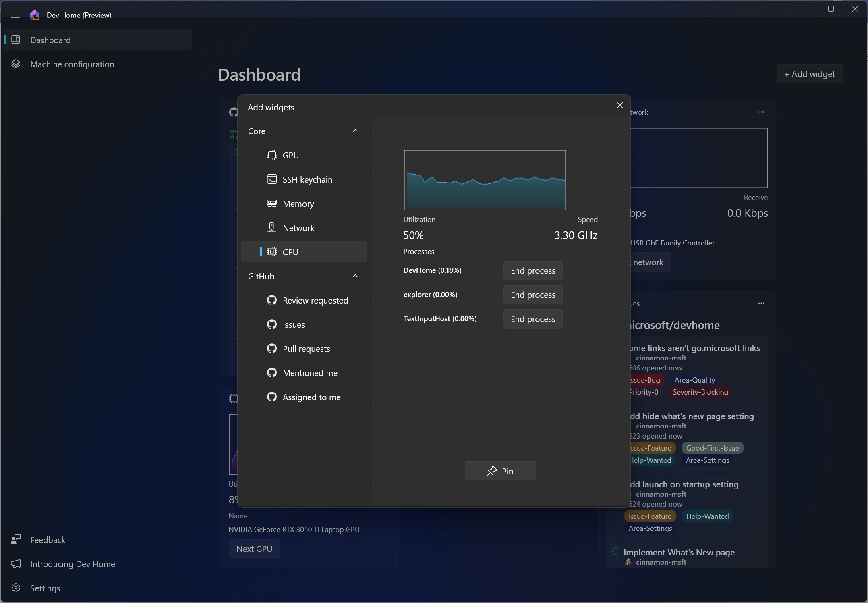Screen dimensions: 868x603
Task: Select the SSH keychain widget icon
Action: pyautogui.click(x=272, y=179)
